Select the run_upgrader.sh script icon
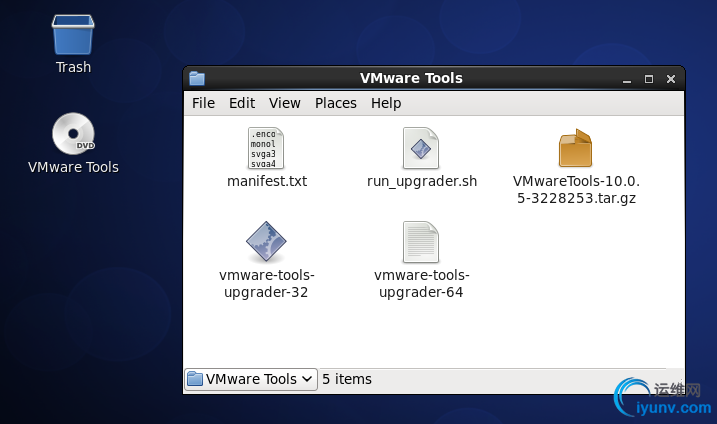 click(x=421, y=148)
